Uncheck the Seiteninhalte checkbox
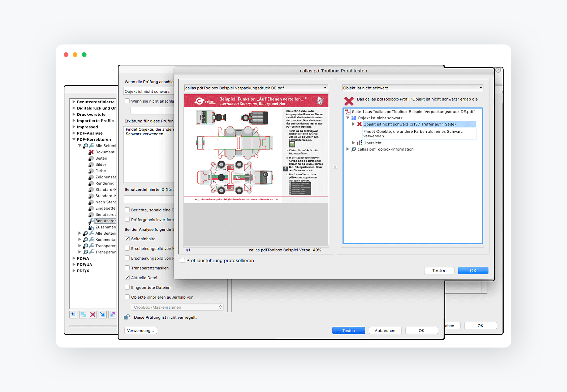This screenshot has height=392, width=567. coord(127,239)
